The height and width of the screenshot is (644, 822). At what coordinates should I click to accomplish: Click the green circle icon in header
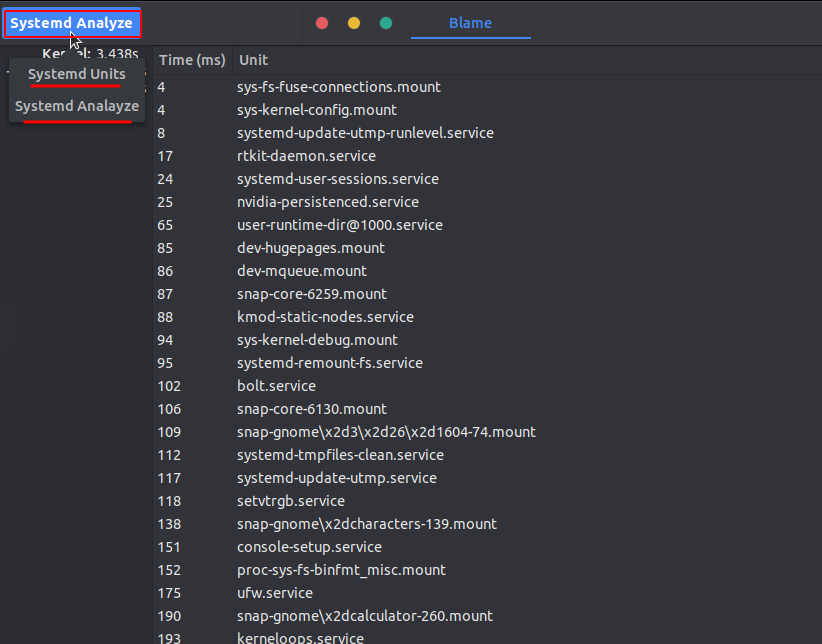coord(386,23)
